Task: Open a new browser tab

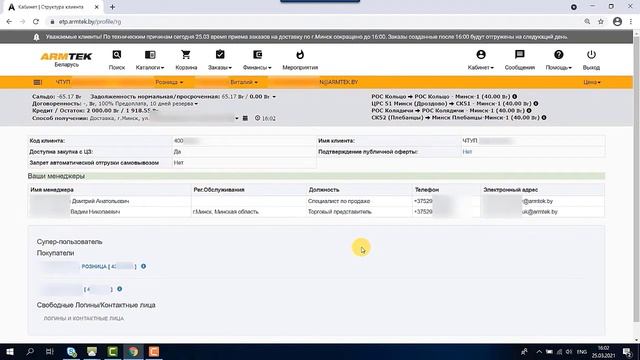Action: coord(112,7)
